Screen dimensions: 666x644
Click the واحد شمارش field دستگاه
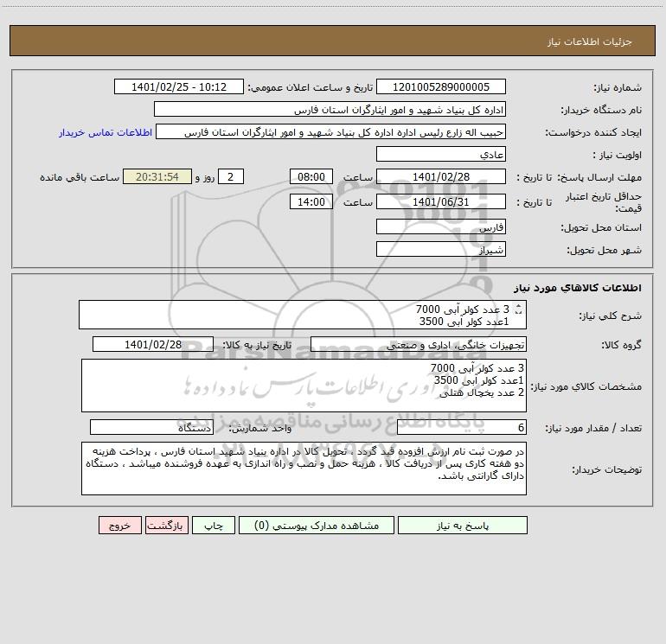pyautogui.click(x=151, y=428)
